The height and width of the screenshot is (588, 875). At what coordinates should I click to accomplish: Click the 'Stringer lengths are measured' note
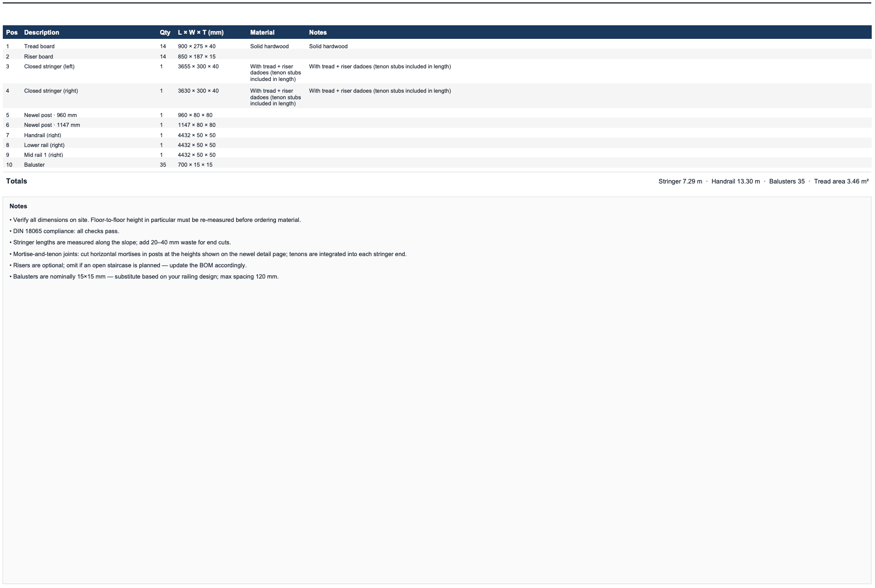[x=120, y=243]
